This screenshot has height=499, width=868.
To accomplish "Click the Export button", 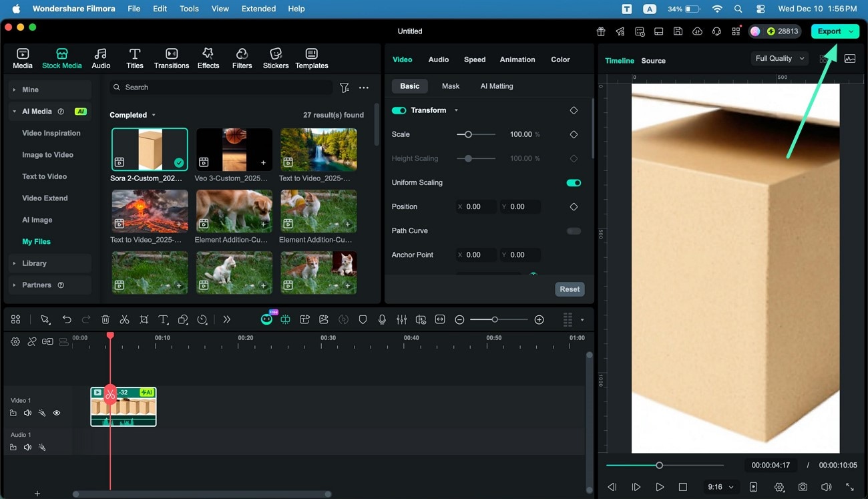I will [x=830, y=31].
